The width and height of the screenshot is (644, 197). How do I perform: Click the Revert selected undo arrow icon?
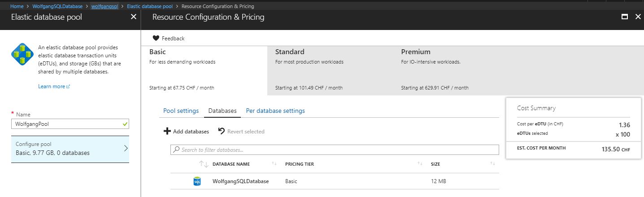(222, 131)
